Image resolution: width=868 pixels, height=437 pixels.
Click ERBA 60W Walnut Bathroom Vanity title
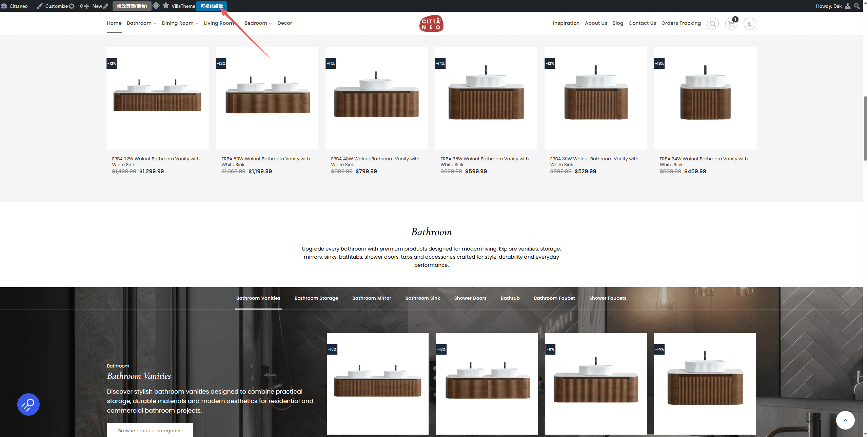[265, 162]
